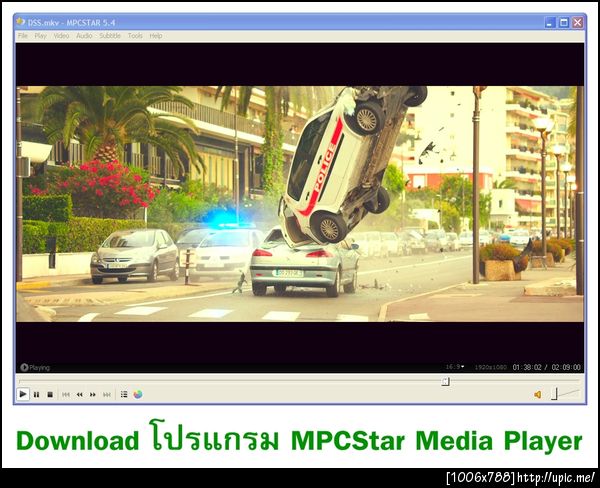This screenshot has height=488, width=600.
Task: Stop the video with the Stop button
Action: click(x=50, y=394)
